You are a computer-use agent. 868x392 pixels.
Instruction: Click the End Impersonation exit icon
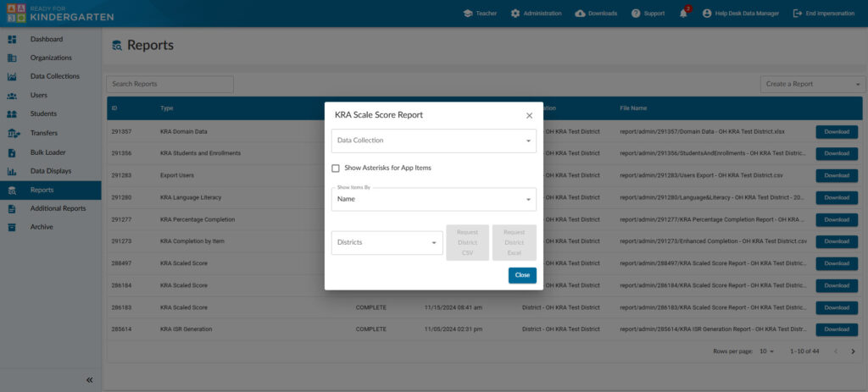pyautogui.click(x=798, y=14)
